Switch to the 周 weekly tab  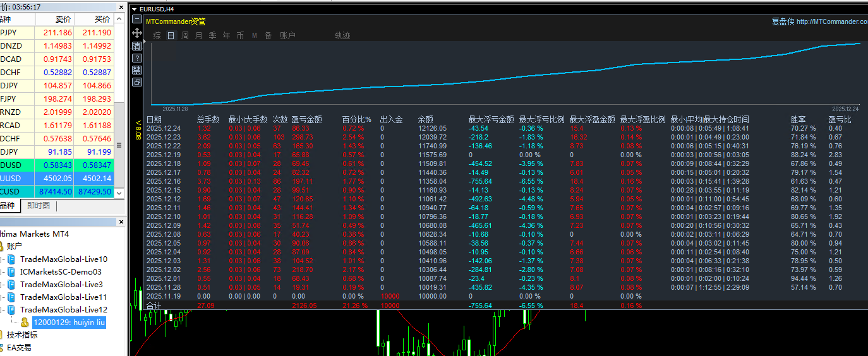click(x=185, y=35)
